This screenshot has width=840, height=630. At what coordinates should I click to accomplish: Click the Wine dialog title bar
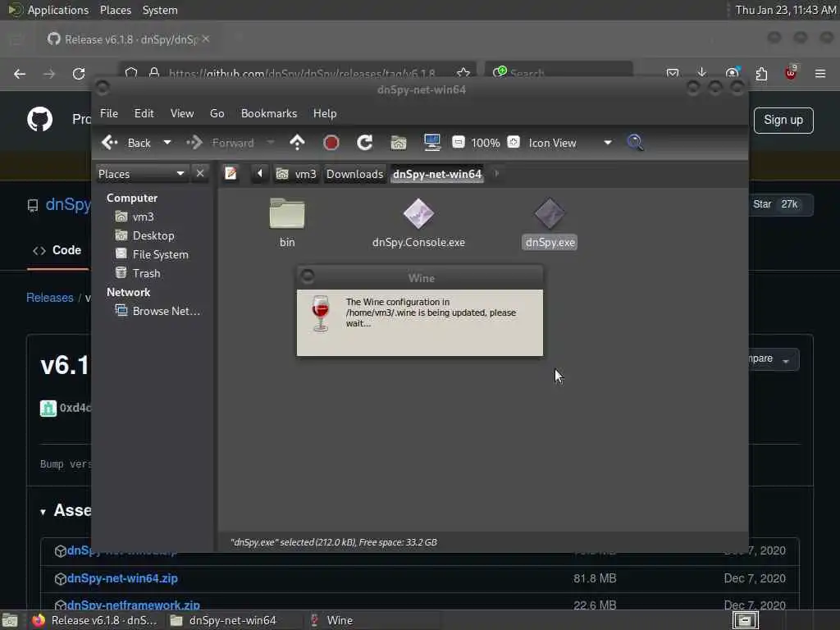point(421,278)
